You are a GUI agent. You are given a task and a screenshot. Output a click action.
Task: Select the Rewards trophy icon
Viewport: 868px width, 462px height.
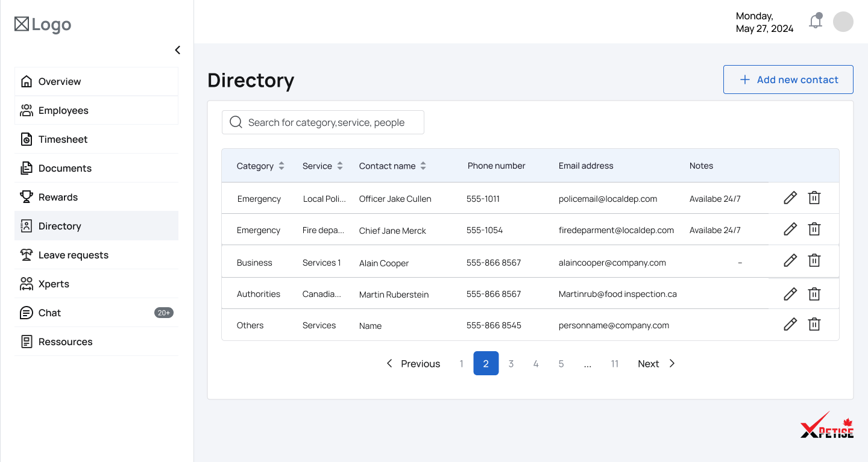pyautogui.click(x=27, y=197)
